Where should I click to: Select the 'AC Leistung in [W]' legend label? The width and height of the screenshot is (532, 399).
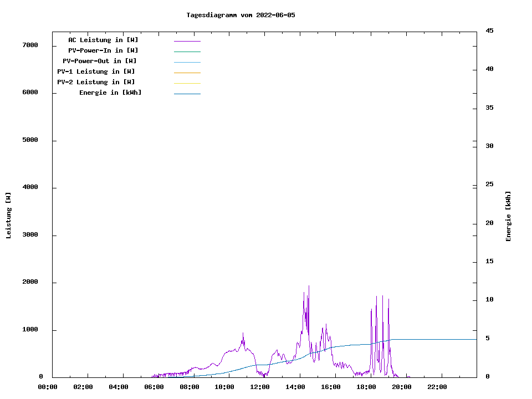(x=103, y=40)
